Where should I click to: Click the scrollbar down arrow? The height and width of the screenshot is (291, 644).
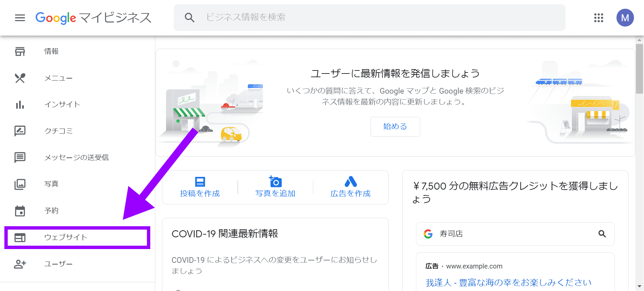[x=639, y=286]
